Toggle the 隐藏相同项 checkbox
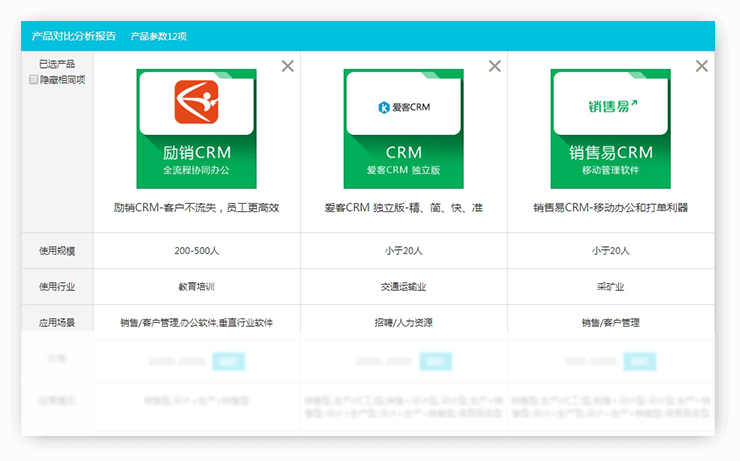The image size is (740, 461). pos(34,80)
